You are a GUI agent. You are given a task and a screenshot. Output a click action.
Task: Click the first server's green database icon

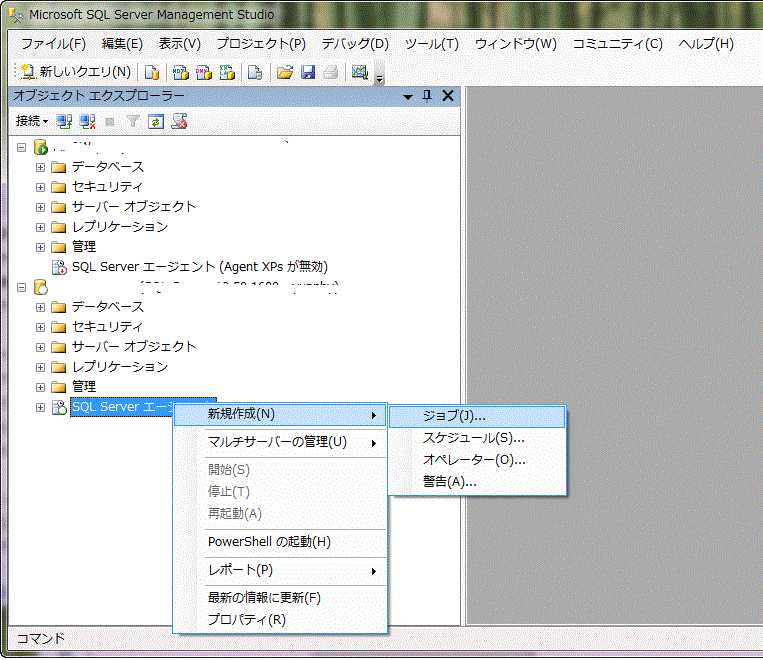coord(41,147)
